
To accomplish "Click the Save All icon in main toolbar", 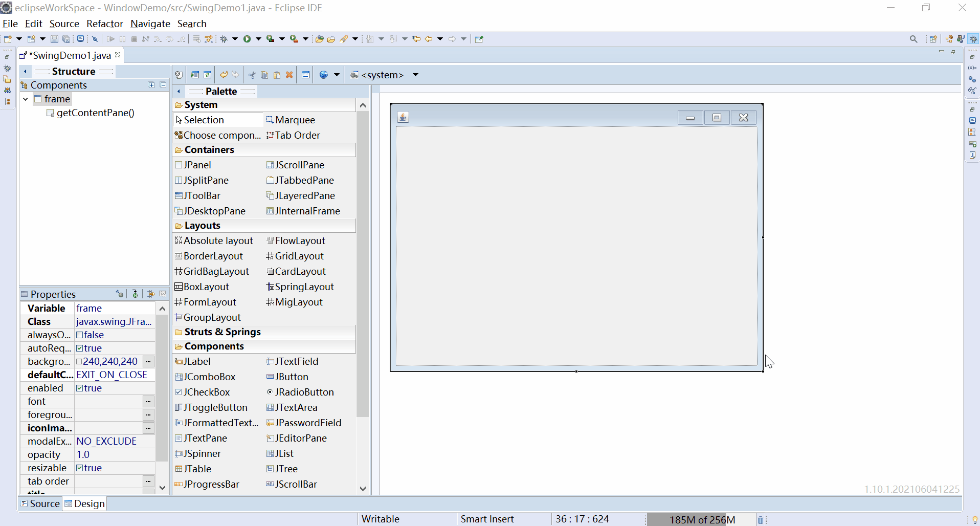I will coord(66,39).
